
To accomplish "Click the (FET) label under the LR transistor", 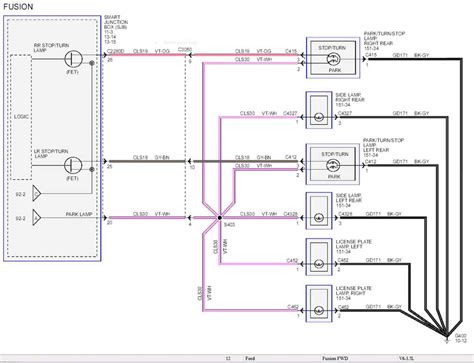I will (72, 178).
